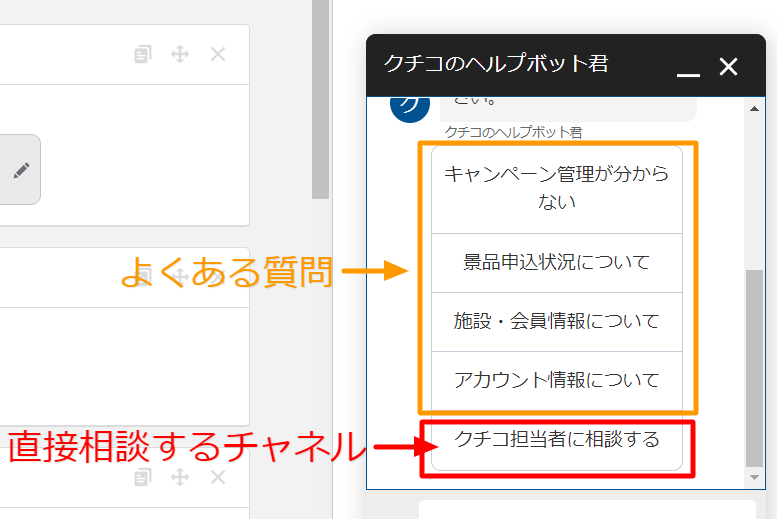Click the pencil edit icon
The image size is (777, 519).
[x=21, y=170]
